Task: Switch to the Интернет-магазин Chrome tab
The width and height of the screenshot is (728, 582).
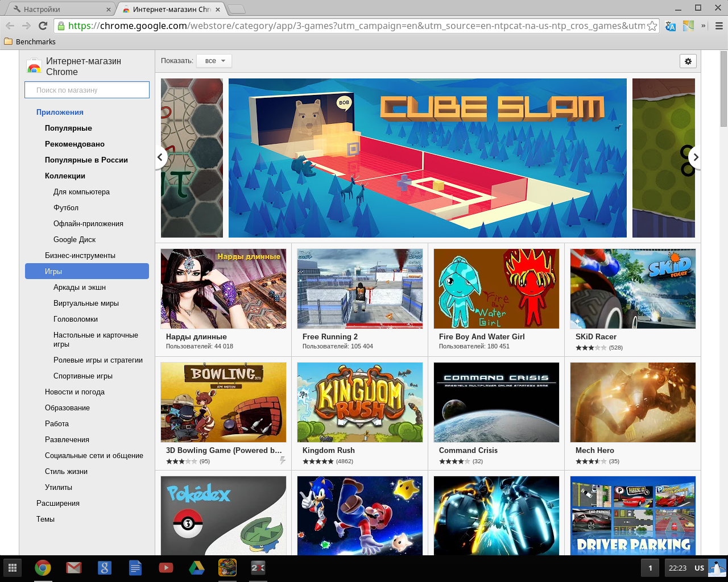Action: coord(172,9)
